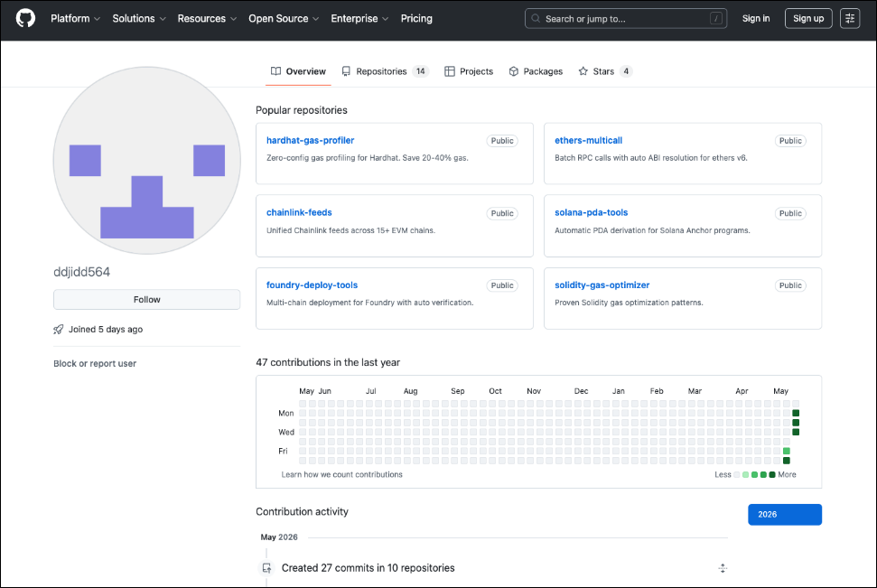Open the appearance settings icon beside Sign up
The height and width of the screenshot is (588, 877).
click(850, 18)
